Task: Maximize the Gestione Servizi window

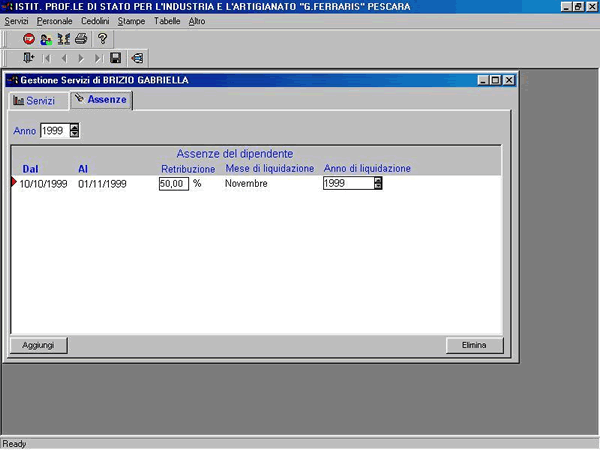Action: (x=495, y=80)
